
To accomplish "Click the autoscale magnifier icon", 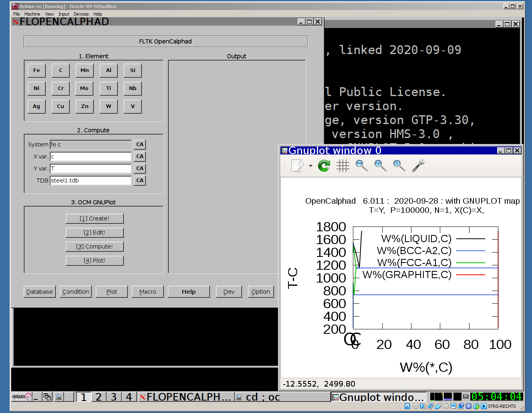I will point(399,165).
